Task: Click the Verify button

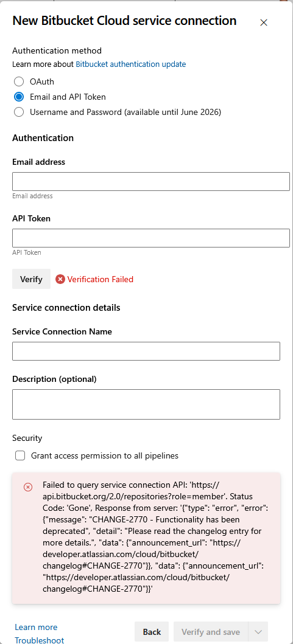Action: click(x=31, y=279)
